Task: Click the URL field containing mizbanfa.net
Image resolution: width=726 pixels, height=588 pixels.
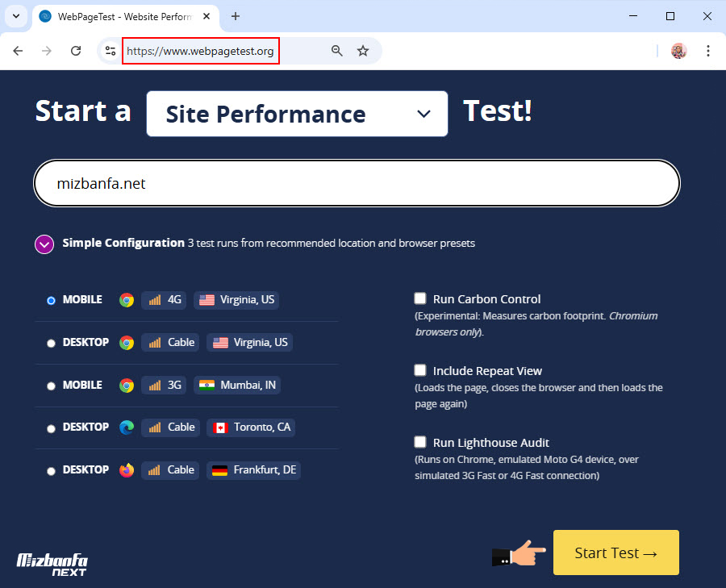Action: [x=357, y=183]
